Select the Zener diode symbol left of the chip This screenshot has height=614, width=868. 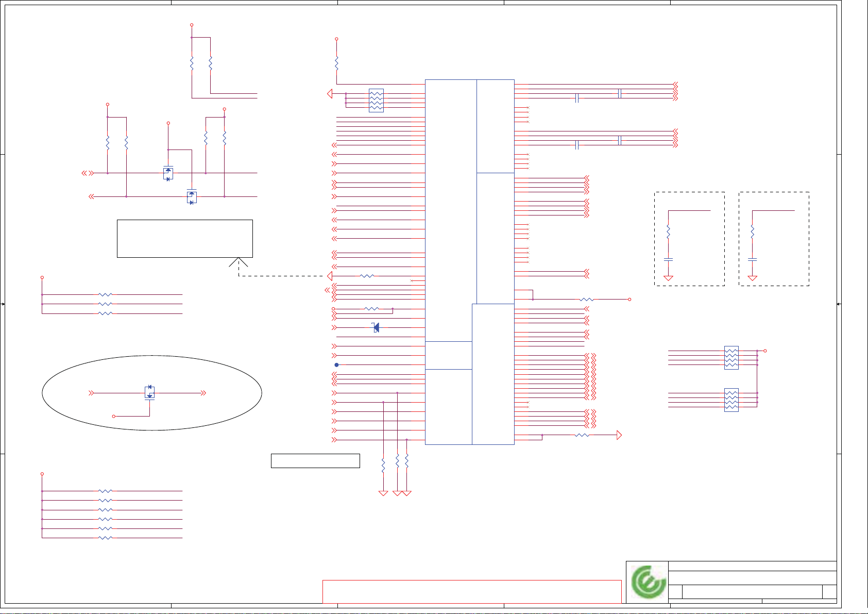[x=376, y=327]
